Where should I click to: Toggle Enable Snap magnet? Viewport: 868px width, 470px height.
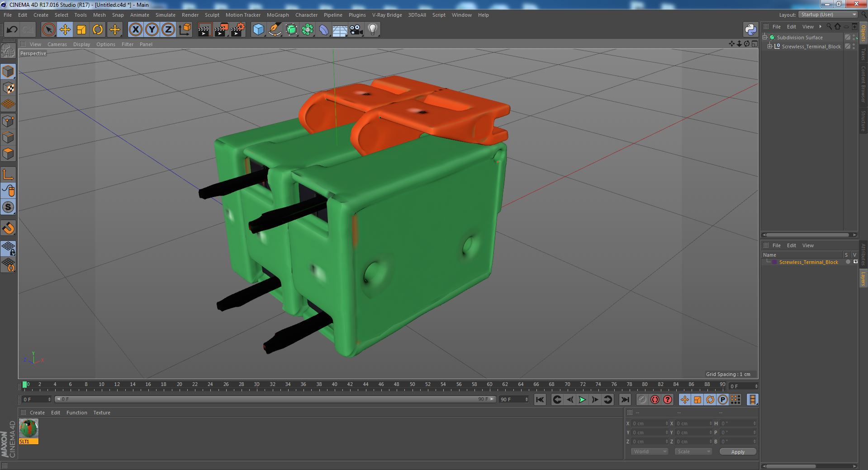coord(8,228)
